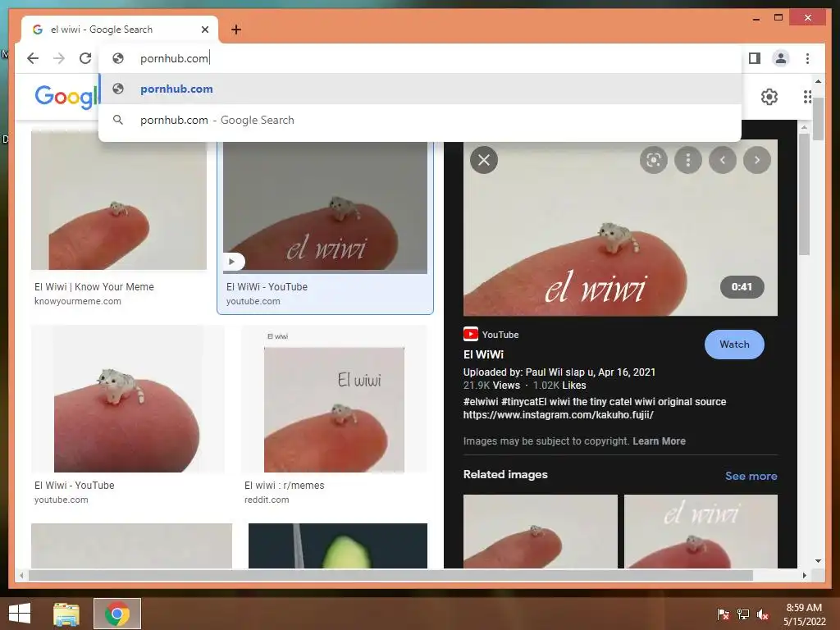Click the knowyourmeme.com source text
The image size is (840, 630).
(78, 301)
